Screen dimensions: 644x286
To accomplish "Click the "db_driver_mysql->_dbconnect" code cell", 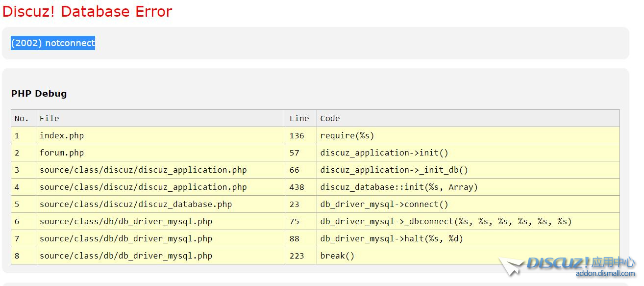I will [468, 221].
